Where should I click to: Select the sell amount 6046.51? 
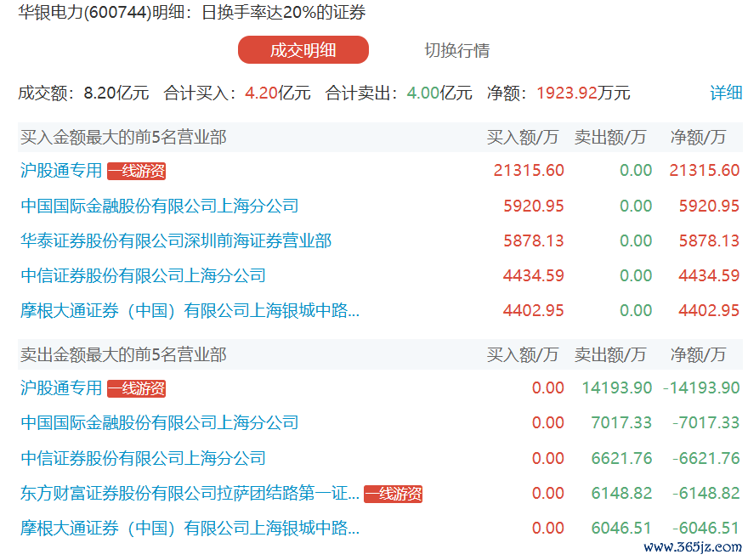point(621,528)
